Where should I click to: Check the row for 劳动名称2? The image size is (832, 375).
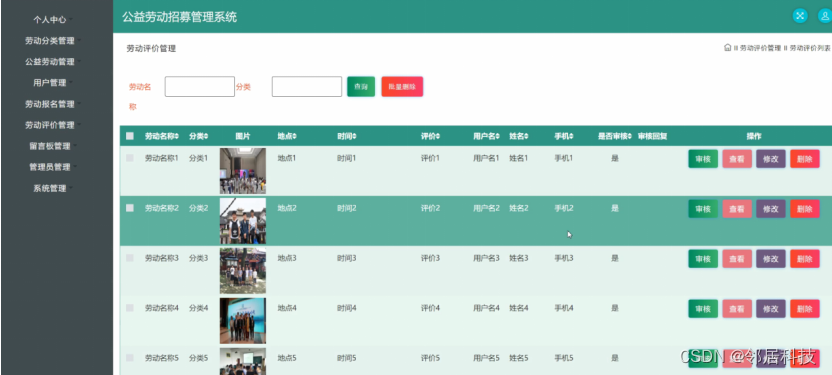point(130,208)
